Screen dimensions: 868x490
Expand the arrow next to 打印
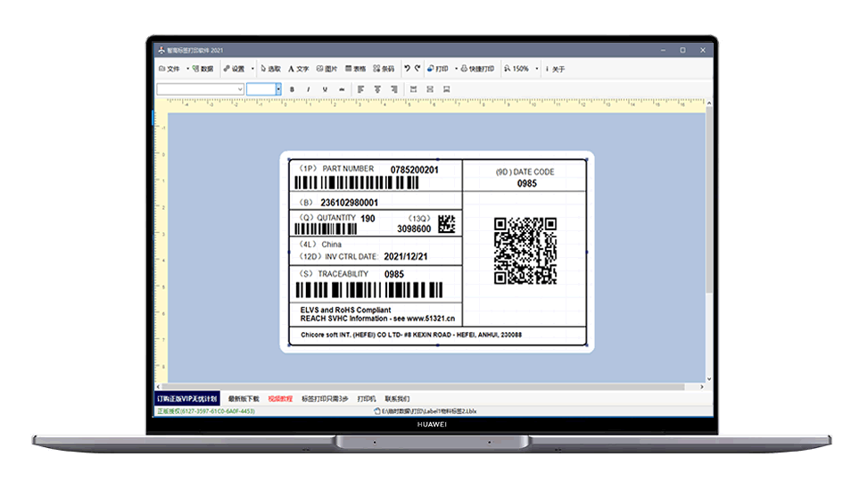point(456,69)
